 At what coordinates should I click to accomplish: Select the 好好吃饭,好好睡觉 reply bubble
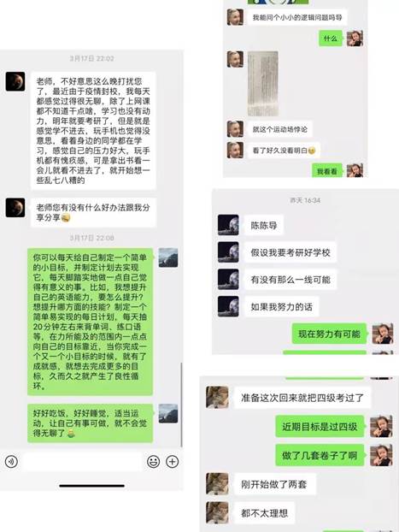pyautogui.click(x=91, y=423)
